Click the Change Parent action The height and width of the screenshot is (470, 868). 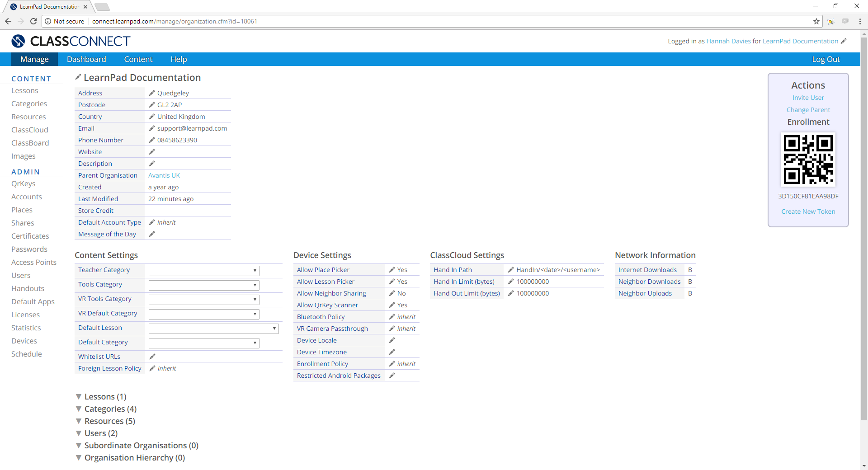808,110
